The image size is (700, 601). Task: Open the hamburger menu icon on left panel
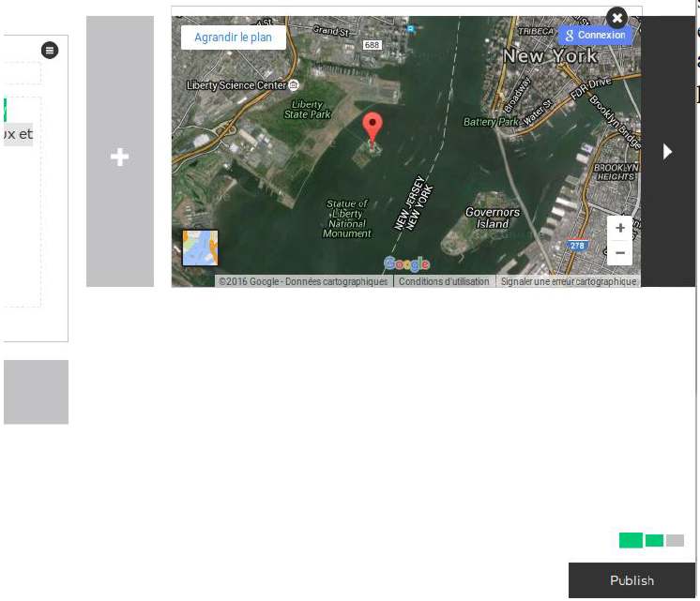tap(50, 51)
